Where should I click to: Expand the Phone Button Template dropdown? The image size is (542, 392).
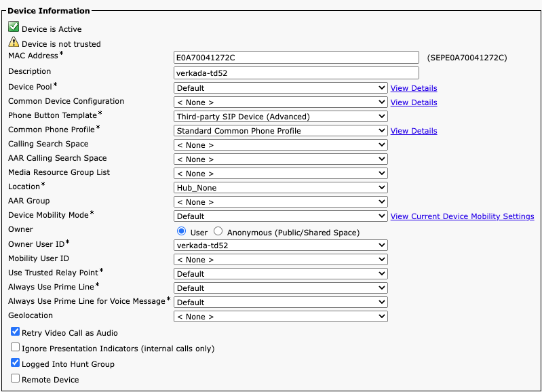click(280, 117)
